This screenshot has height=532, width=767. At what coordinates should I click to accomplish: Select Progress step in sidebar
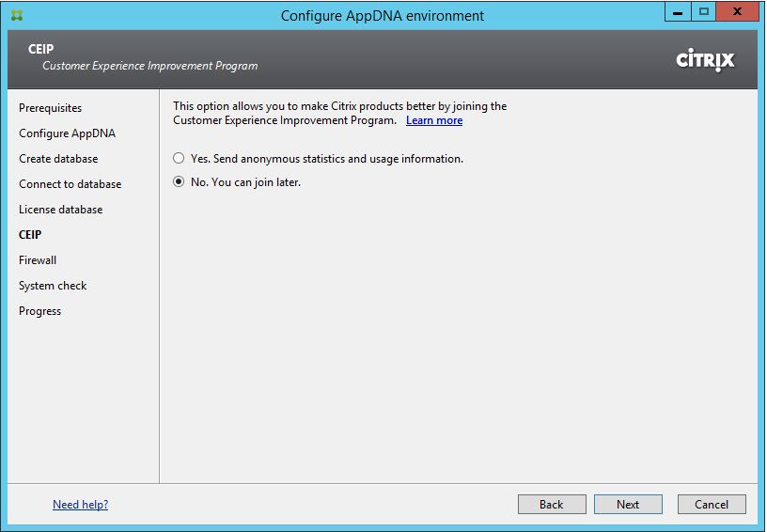(x=39, y=311)
